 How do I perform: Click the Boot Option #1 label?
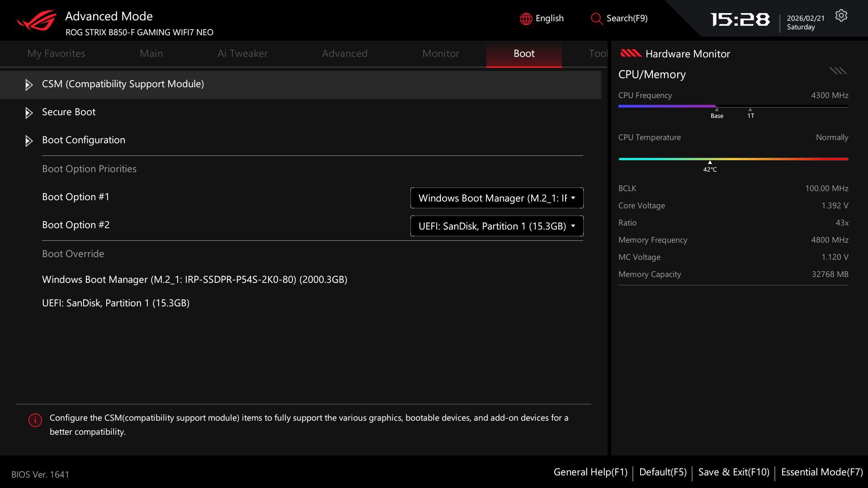click(76, 197)
